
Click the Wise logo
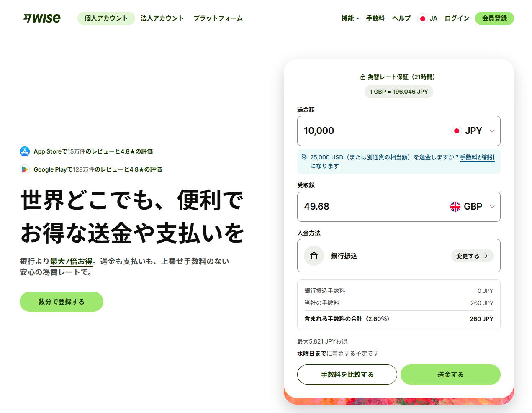pos(42,18)
